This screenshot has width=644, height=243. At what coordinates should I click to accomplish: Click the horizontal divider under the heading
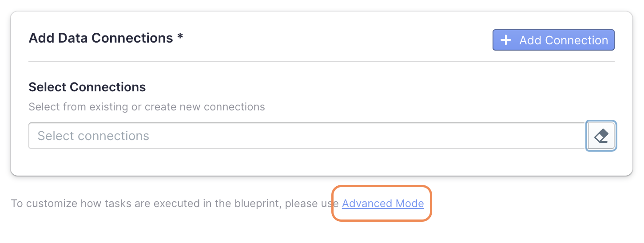(321, 62)
